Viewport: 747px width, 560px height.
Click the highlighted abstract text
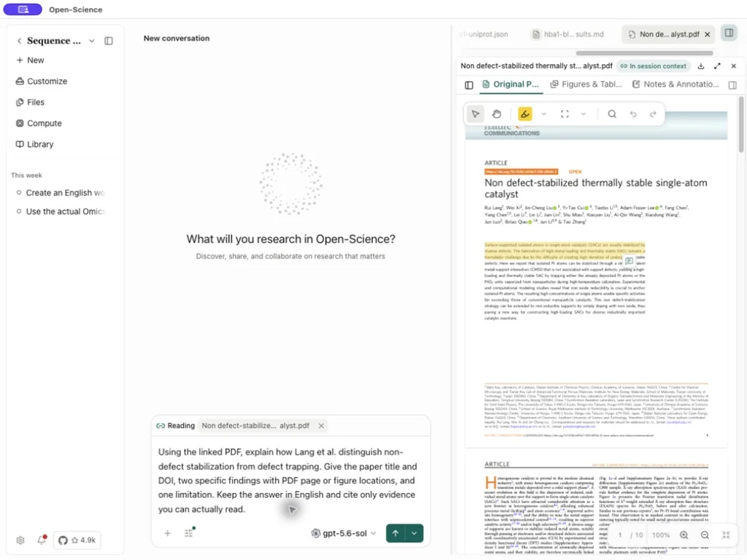tap(565, 251)
